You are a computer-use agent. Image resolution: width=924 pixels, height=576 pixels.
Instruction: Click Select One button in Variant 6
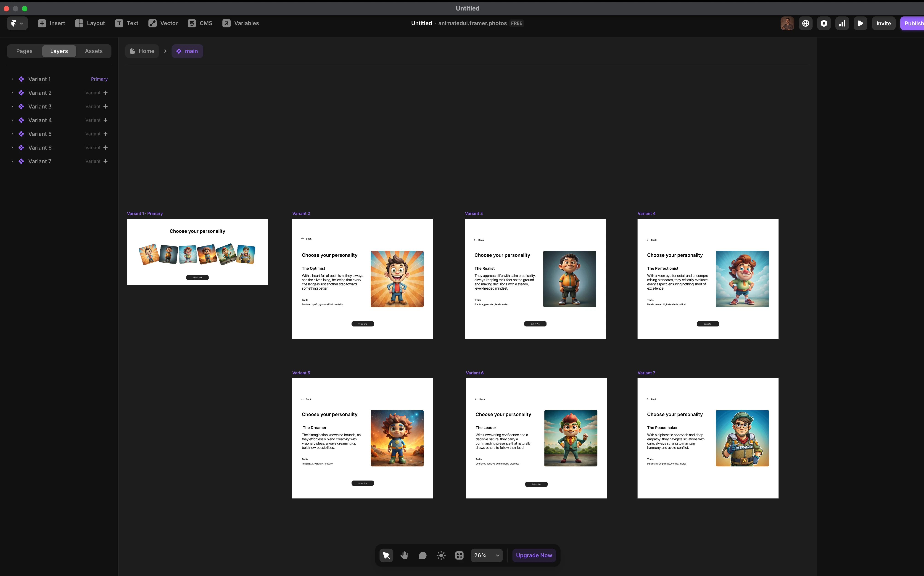pyautogui.click(x=536, y=484)
